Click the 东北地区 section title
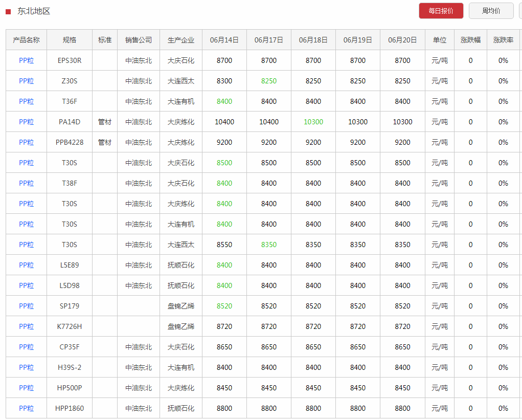 click(34, 11)
